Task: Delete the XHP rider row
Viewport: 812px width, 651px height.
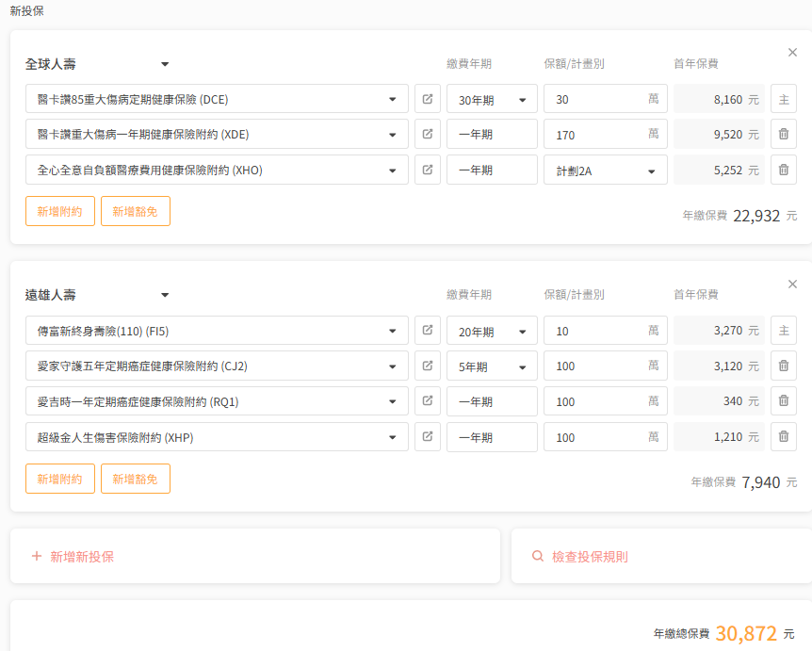Action: (784, 436)
